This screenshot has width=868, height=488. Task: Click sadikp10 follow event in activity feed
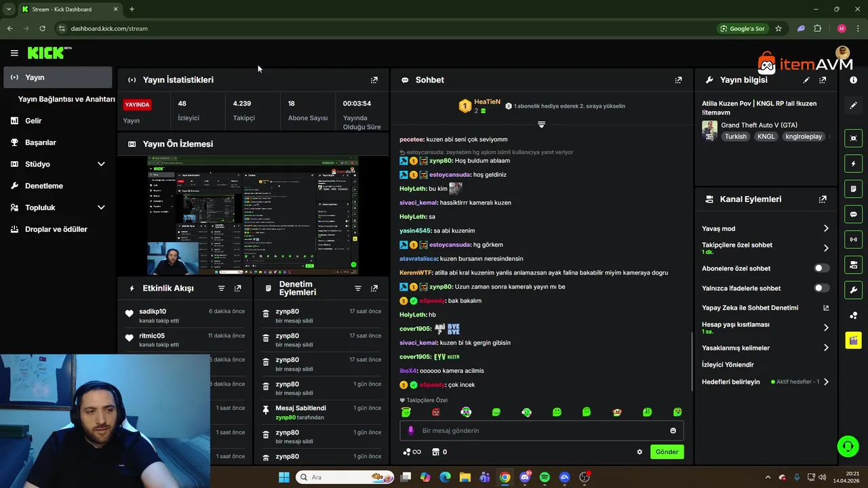point(185,316)
